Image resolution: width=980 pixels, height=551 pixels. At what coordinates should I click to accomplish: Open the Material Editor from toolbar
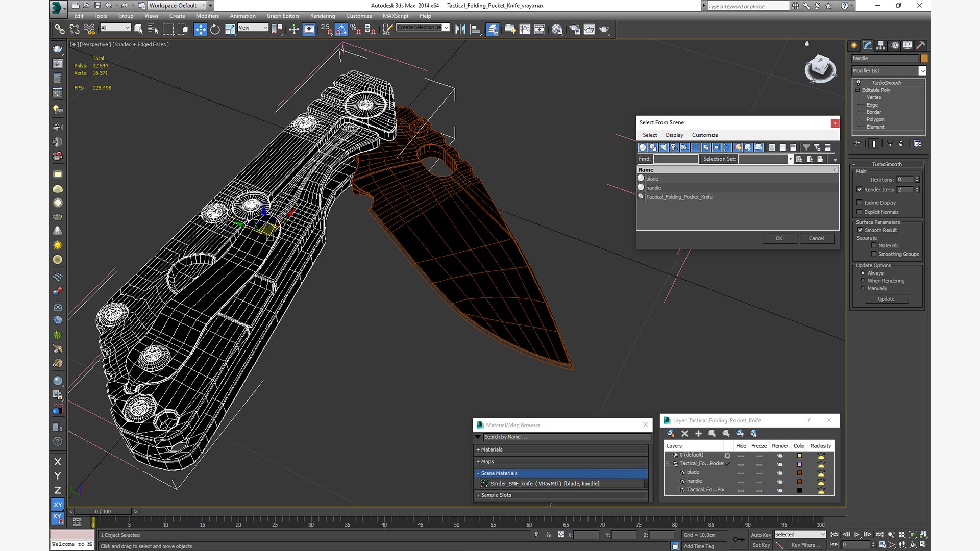coord(557,29)
